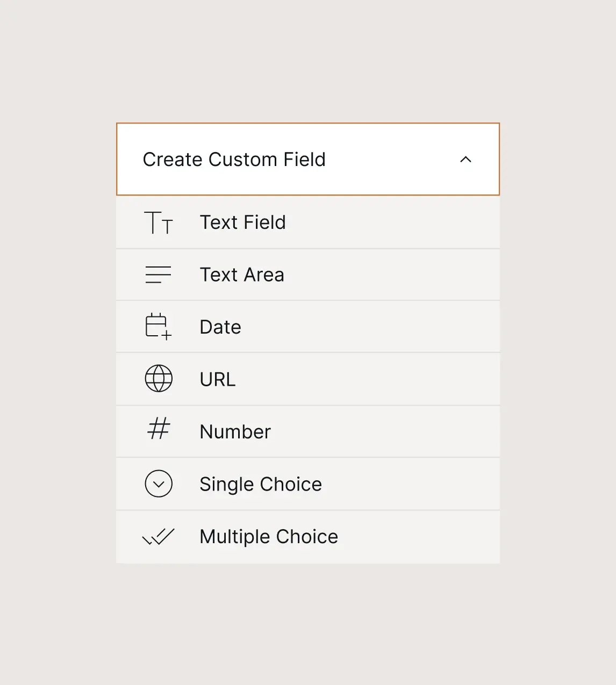Select the Number hash icon

click(159, 431)
